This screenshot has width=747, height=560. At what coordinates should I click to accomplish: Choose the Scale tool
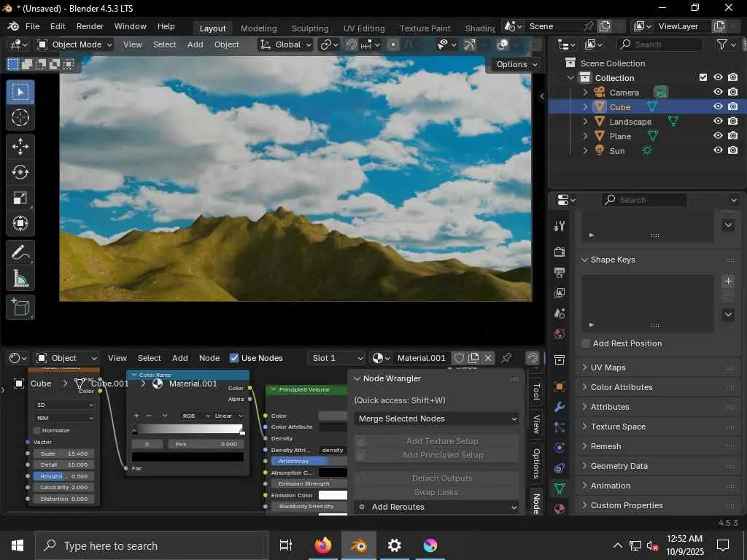[x=20, y=198]
